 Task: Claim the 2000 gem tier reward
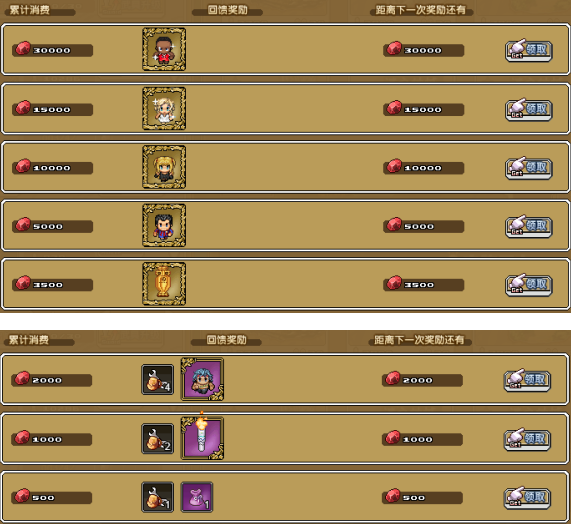coord(527,380)
